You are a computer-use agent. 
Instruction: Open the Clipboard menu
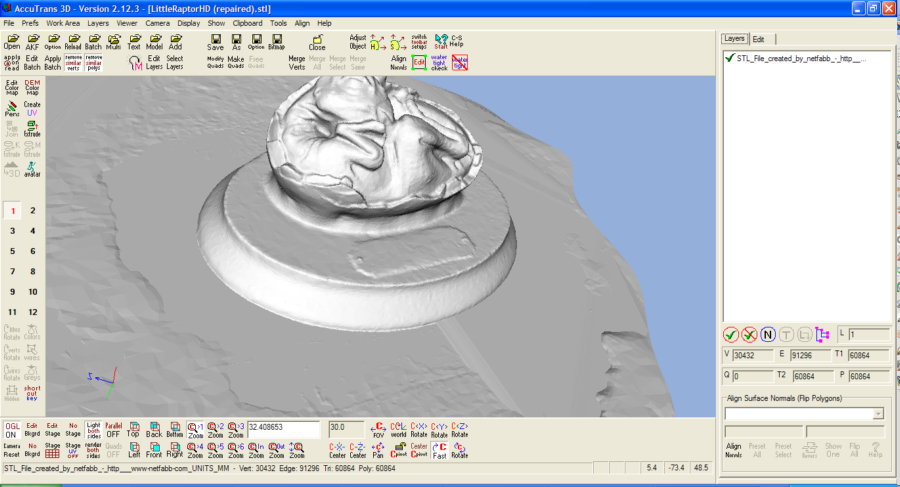coord(247,22)
